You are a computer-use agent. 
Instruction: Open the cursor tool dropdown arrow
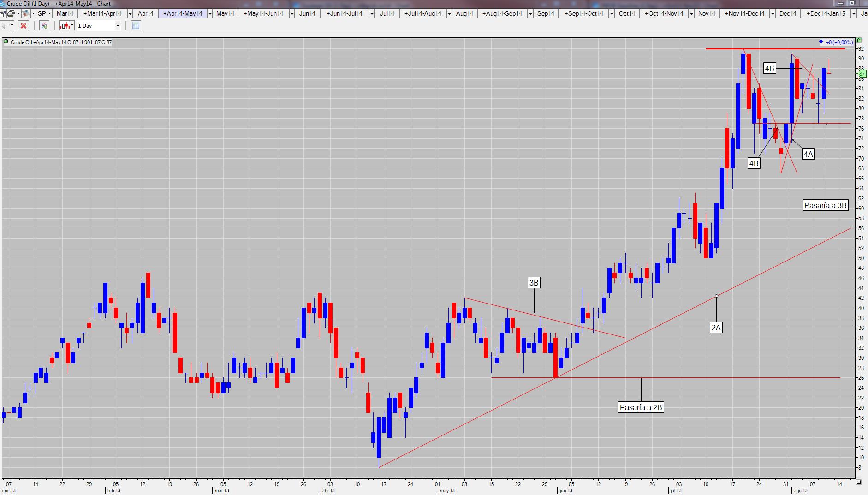click(12, 26)
